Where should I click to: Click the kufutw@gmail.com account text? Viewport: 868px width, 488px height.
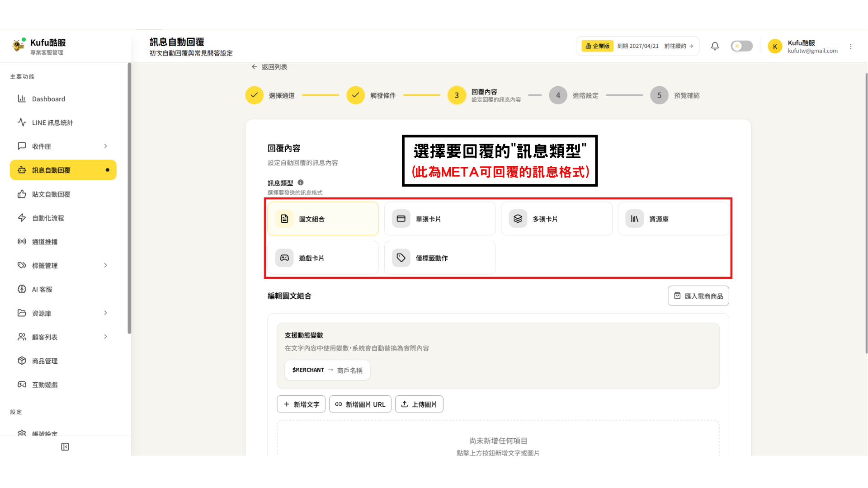point(812,51)
